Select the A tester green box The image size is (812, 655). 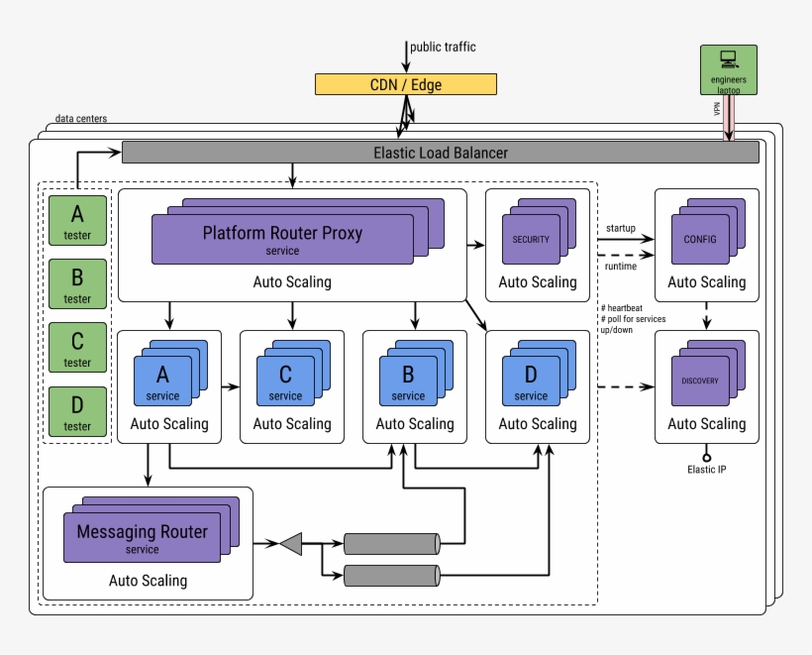(x=76, y=220)
